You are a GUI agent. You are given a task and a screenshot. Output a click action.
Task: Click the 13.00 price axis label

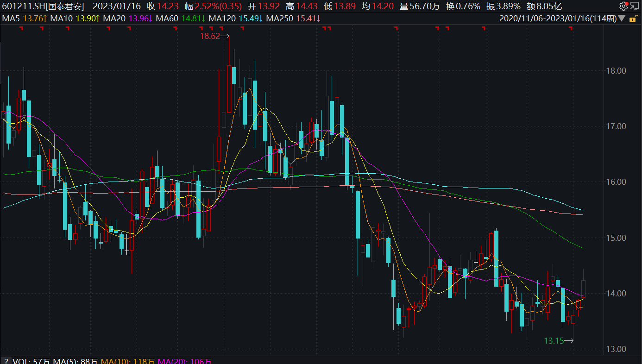(x=617, y=349)
